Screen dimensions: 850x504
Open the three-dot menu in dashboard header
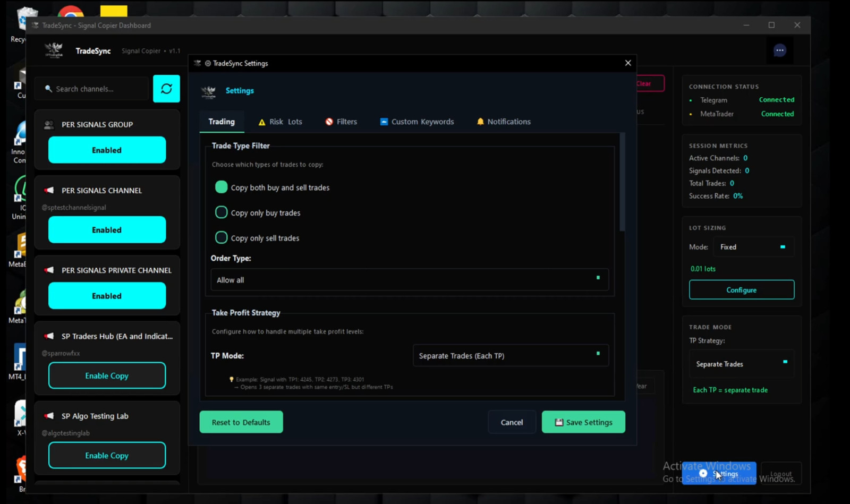click(x=779, y=50)
